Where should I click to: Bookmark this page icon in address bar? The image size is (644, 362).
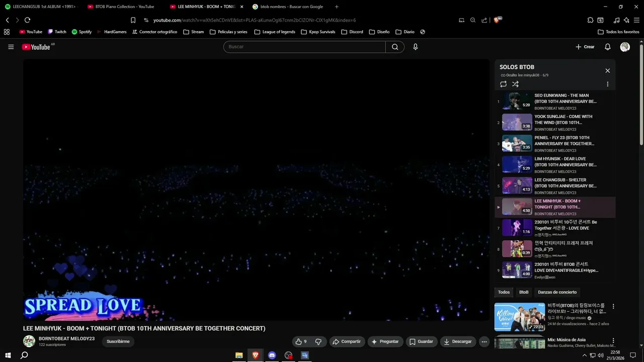[133, 20]
